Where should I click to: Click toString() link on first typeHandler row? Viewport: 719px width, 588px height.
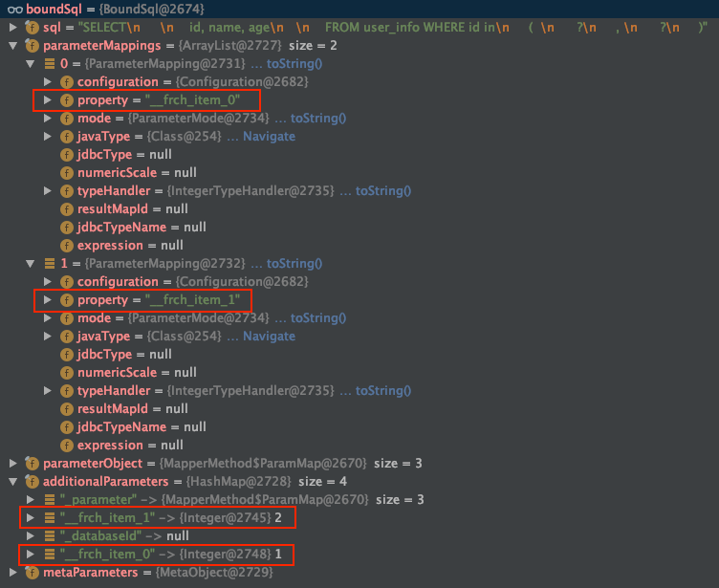[x=382, y=191]
